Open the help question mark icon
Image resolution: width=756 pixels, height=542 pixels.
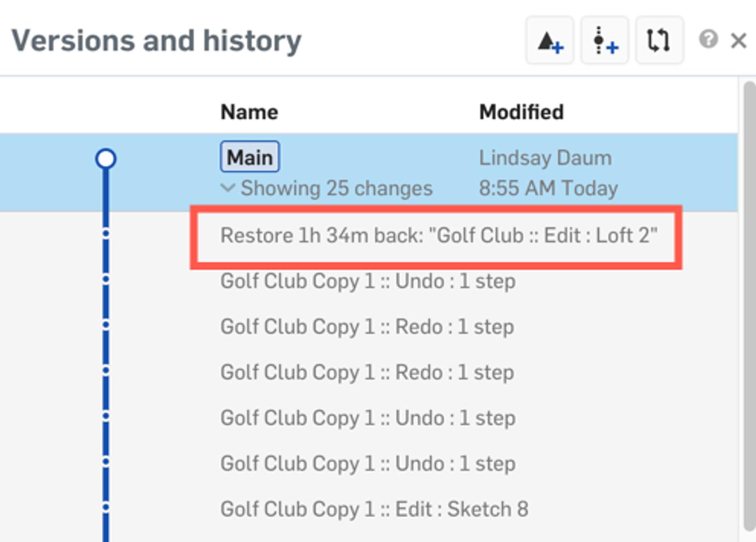point(708,40)
